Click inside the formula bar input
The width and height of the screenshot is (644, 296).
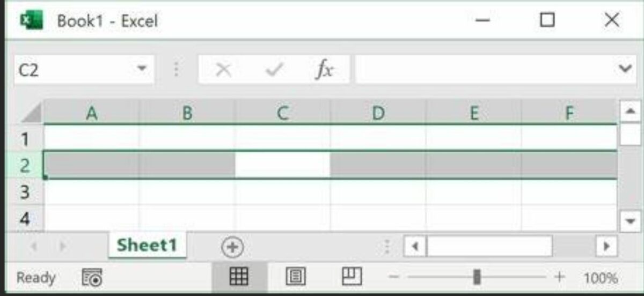tap(483, 70)
